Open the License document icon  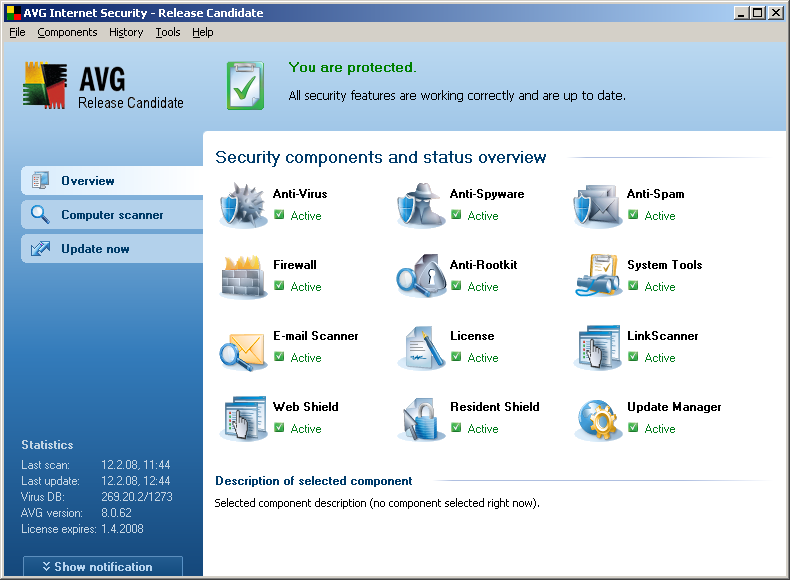[421, 348]
